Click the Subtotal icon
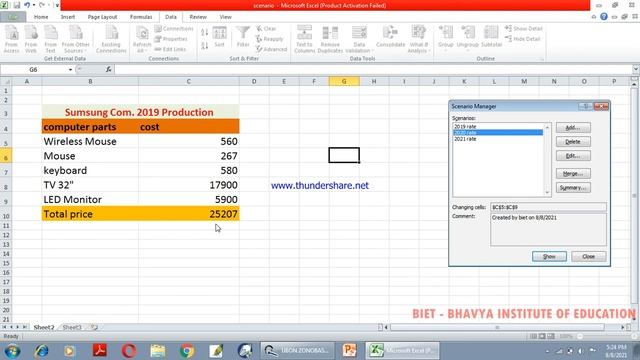Viewport: 640px width, 360px height. point(491,37)
